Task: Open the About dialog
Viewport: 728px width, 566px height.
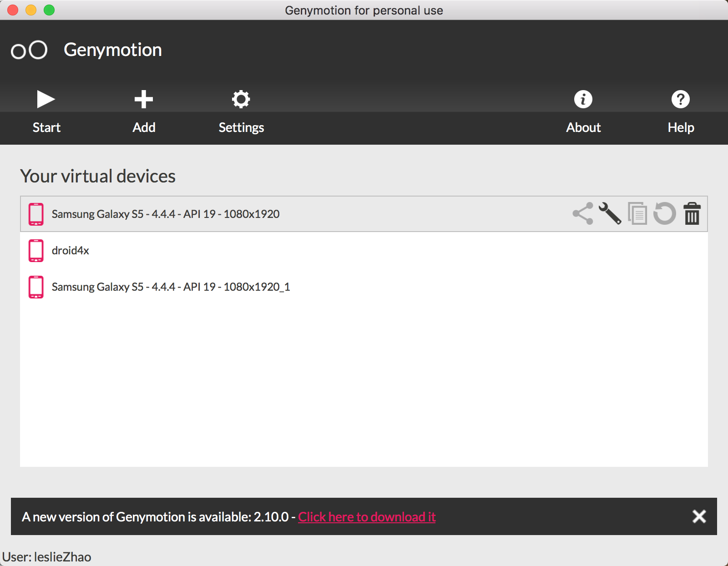Action: (x=583, y=111)
